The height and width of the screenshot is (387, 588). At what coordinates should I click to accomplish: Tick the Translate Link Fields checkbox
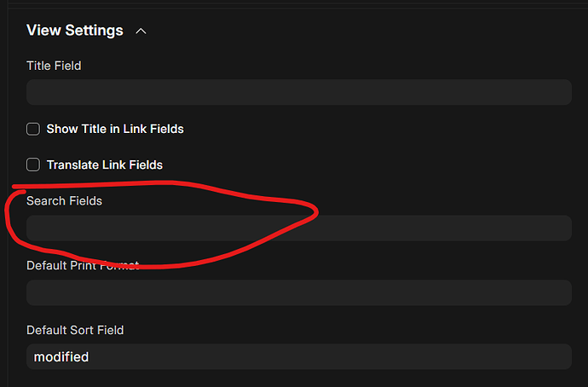click(x=33, y=165)
